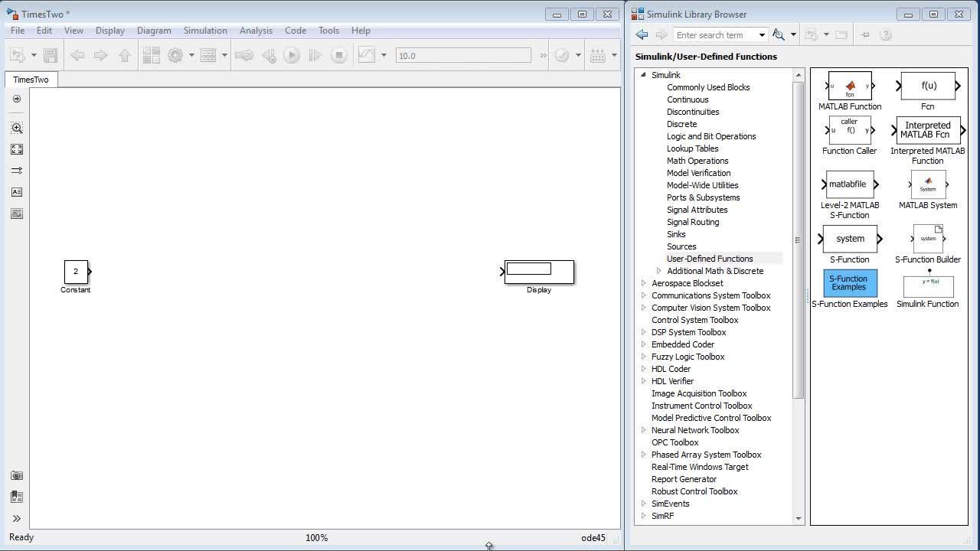Click the Back arrow in the model toolbar

point(77,55)
